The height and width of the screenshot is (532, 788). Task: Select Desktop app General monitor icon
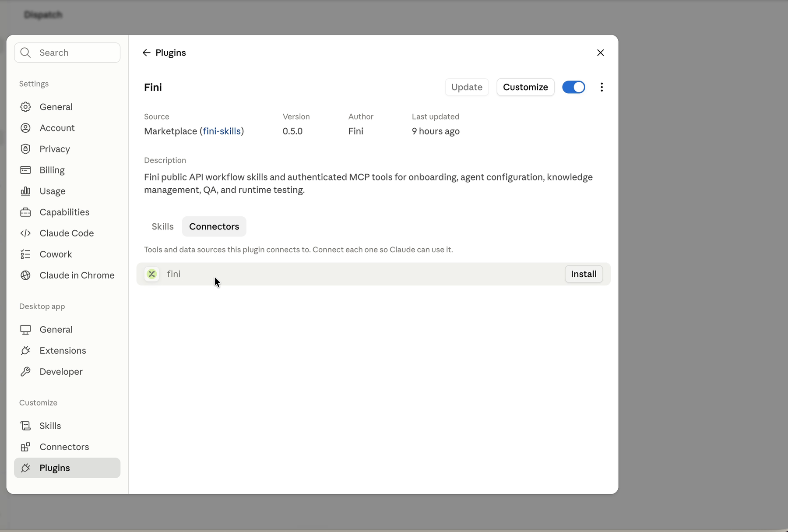25,329
